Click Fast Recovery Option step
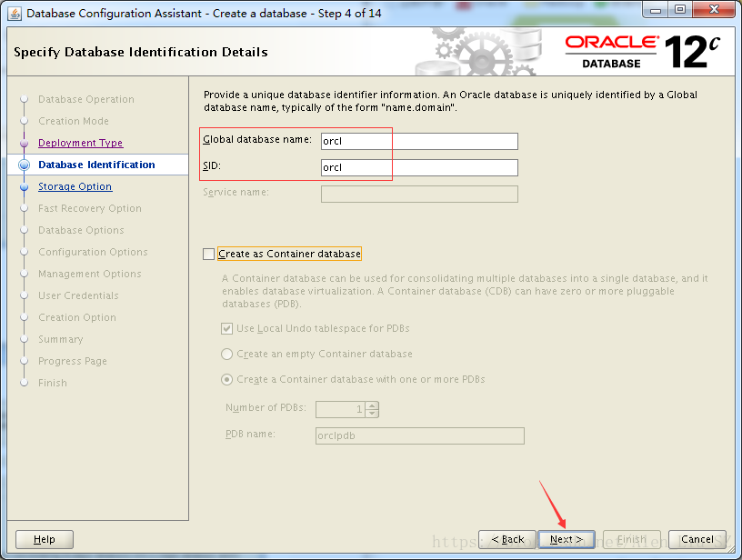 tap(90, 208)
